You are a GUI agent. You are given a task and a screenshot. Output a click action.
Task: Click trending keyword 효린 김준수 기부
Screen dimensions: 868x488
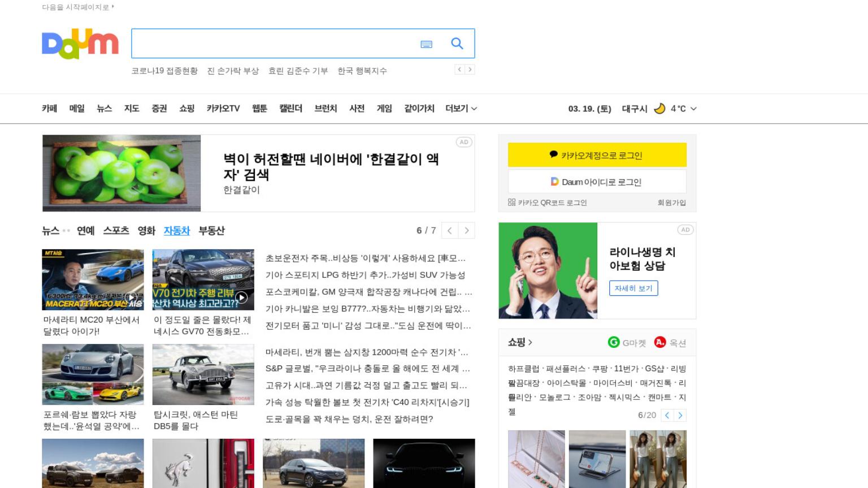[298, 71]
